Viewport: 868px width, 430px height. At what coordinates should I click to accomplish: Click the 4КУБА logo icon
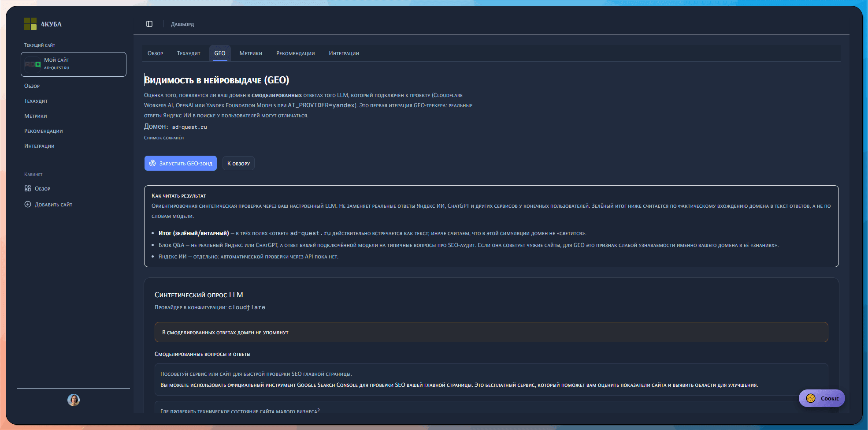tap(30, 24)
